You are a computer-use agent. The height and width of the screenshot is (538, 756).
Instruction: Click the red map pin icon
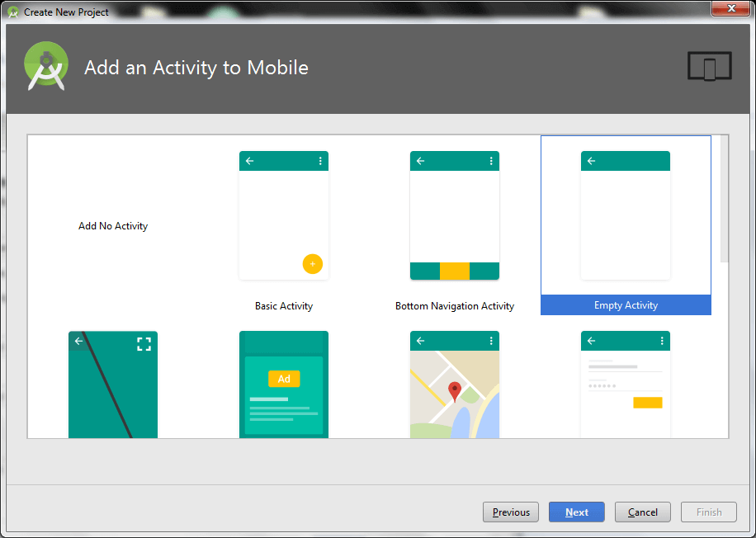454,391
